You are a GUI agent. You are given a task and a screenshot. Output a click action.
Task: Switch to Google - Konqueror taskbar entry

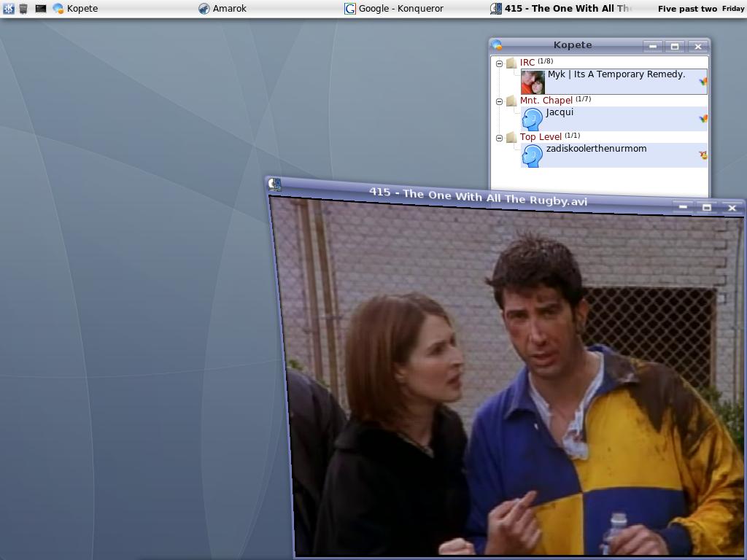click(393, 8)
